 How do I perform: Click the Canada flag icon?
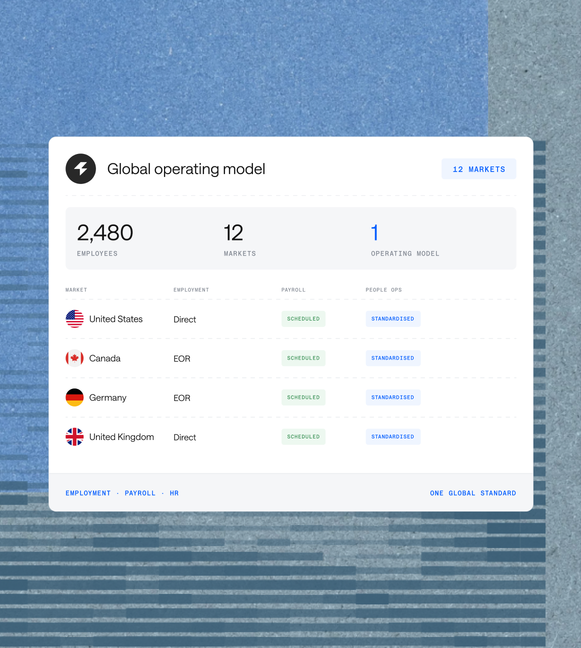click(74, 358)
